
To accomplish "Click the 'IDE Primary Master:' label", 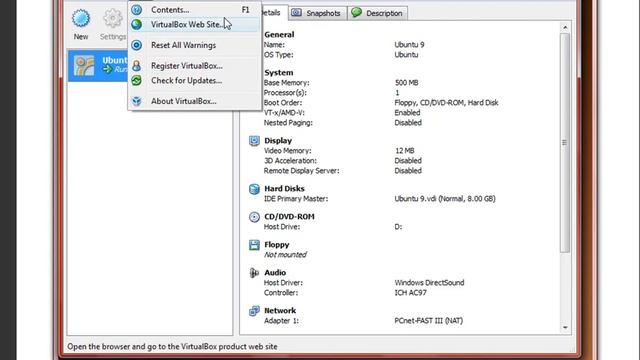I will 296,199.
